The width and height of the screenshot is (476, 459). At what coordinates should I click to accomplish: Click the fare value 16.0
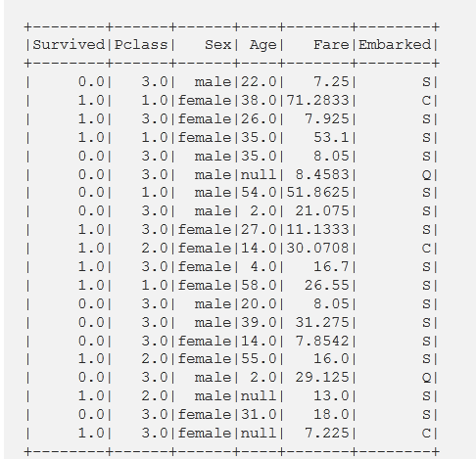pyautogui.click(x=331, y=358)
